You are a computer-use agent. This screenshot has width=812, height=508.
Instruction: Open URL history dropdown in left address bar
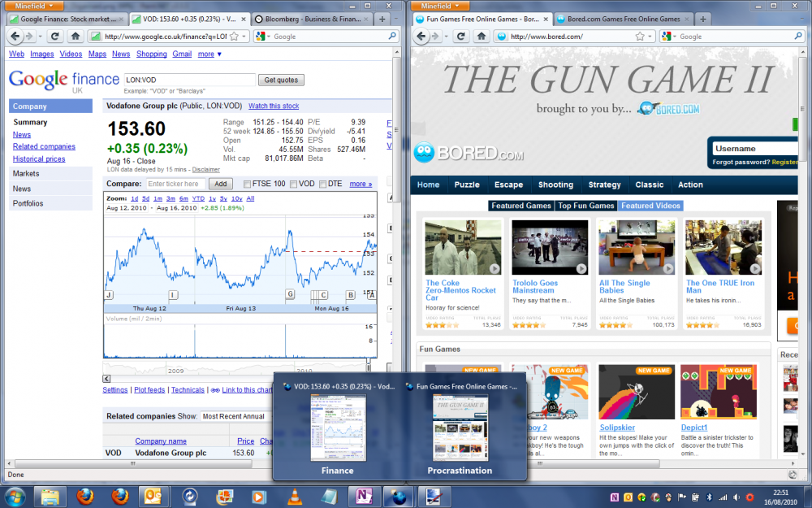click(244, 37)
